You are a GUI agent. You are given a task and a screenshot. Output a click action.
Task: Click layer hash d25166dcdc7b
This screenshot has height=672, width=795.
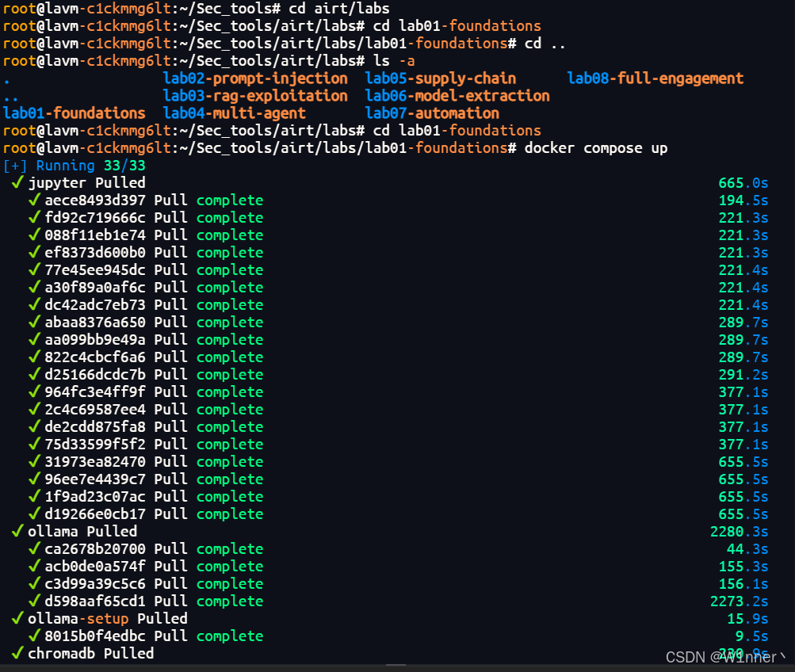pyautogui.click(x=95, y=375)
